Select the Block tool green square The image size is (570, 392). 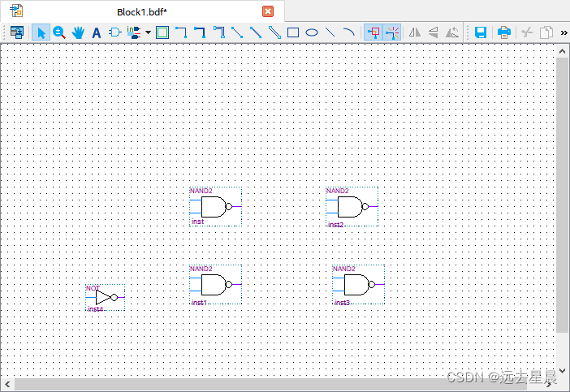click(x=162, y=32)
